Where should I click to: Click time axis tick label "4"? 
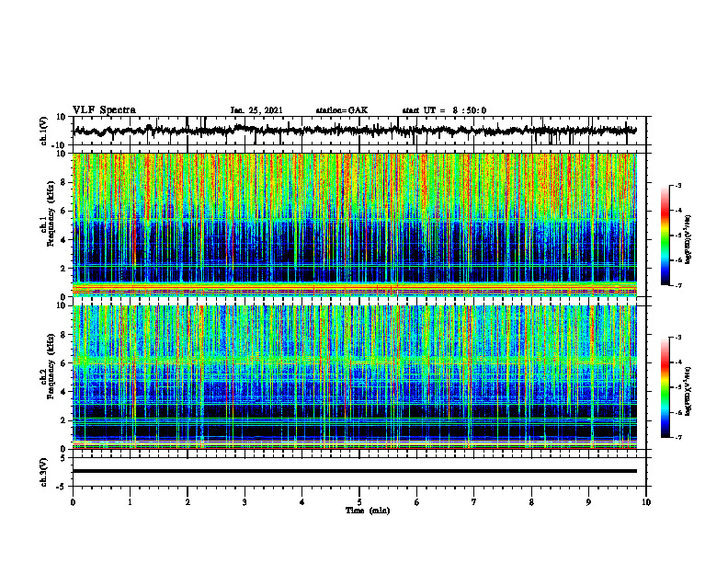(302, 502)
